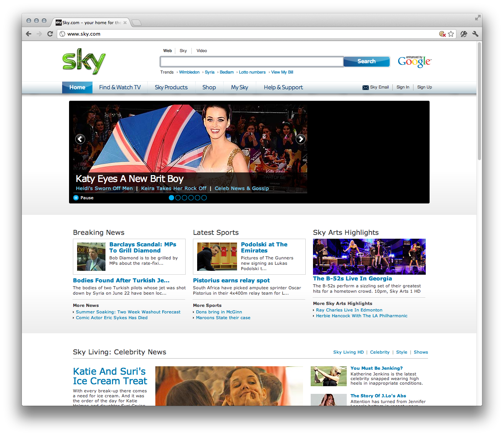Show previous carousel slide arrow

point(80,139)
